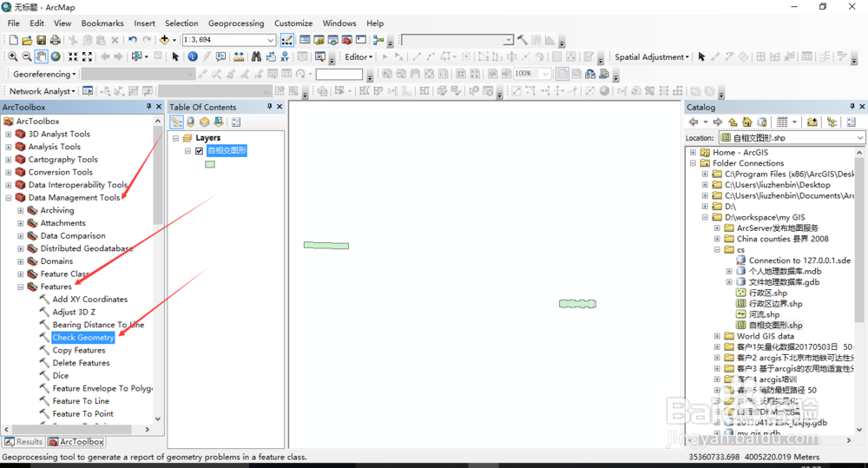This screenshot has width=868, height=468.
Task: Select 河流.shp in the Catalog tree
Action: [x=764, y=314]
